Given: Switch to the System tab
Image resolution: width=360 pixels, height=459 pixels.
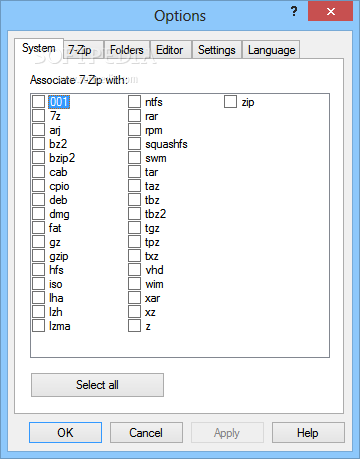Looking at the screenshot, I should pyautogui.click(x=39, y=48).
